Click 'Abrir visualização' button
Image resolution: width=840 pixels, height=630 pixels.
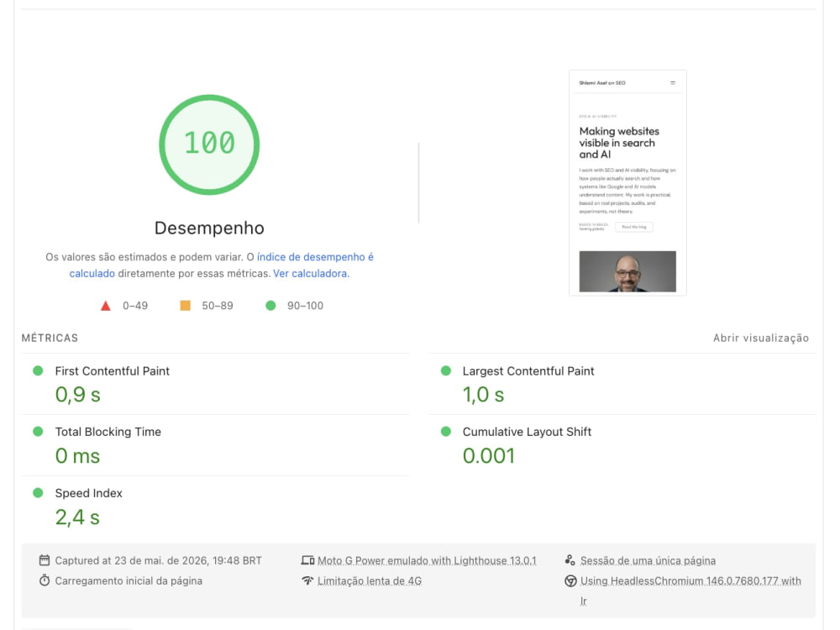(761, 338)
